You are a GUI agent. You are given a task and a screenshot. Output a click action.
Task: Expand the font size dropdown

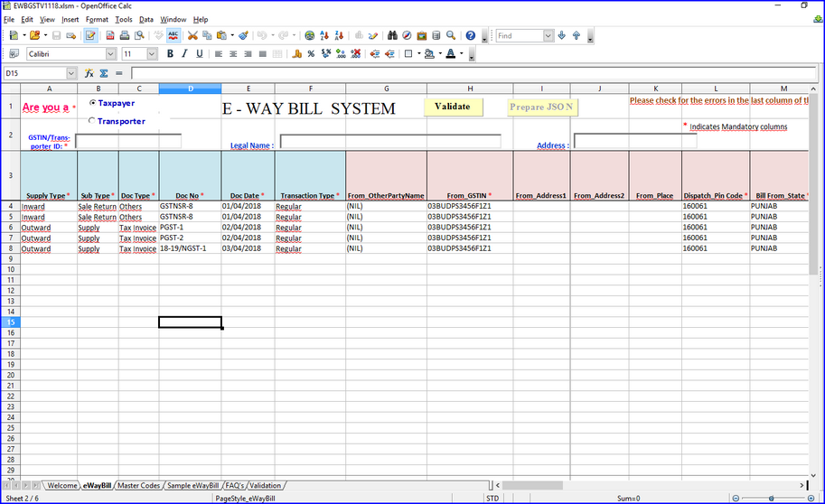pos(152,54)
